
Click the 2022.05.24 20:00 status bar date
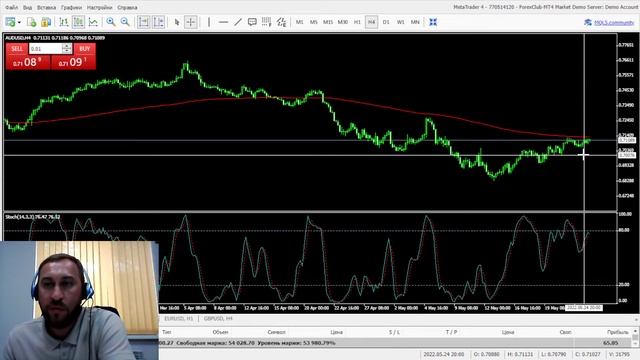coord(444,354)
